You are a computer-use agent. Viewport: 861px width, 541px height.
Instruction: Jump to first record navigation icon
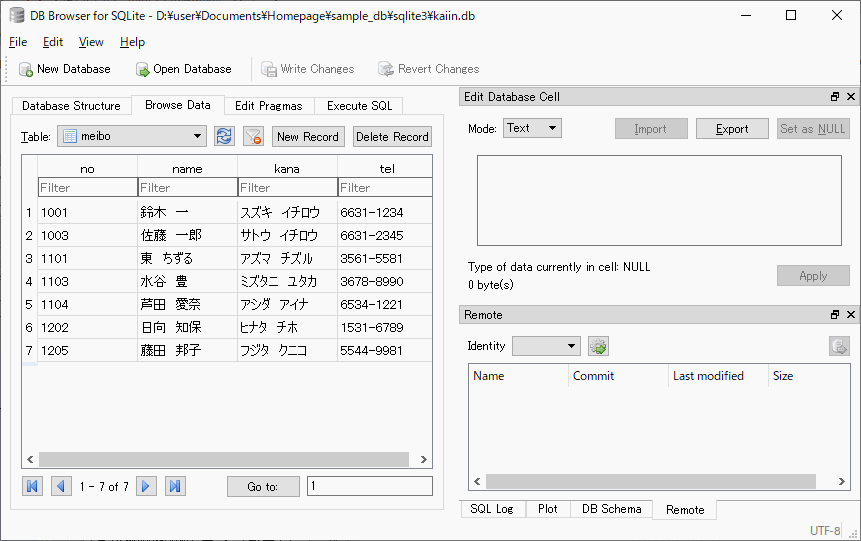pyautogui.click(x=32, y=486)
